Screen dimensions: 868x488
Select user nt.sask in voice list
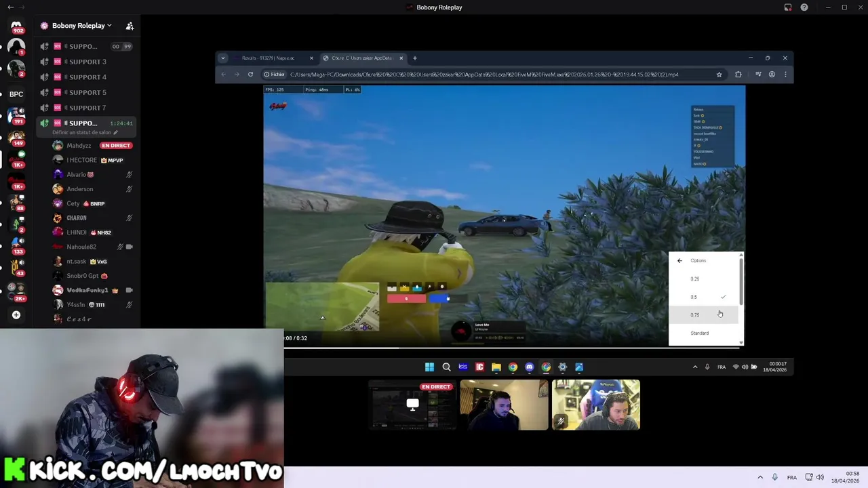tap(93, 262)
